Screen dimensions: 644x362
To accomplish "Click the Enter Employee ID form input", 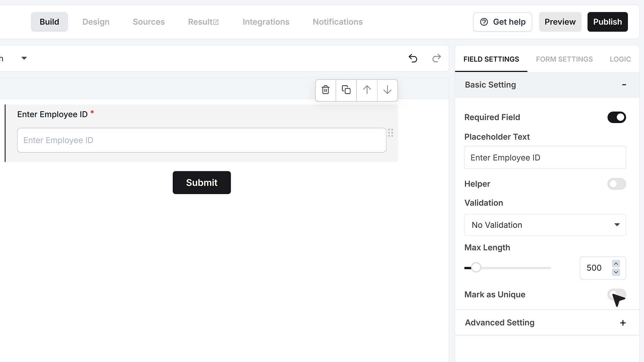I will click(202, 140).
